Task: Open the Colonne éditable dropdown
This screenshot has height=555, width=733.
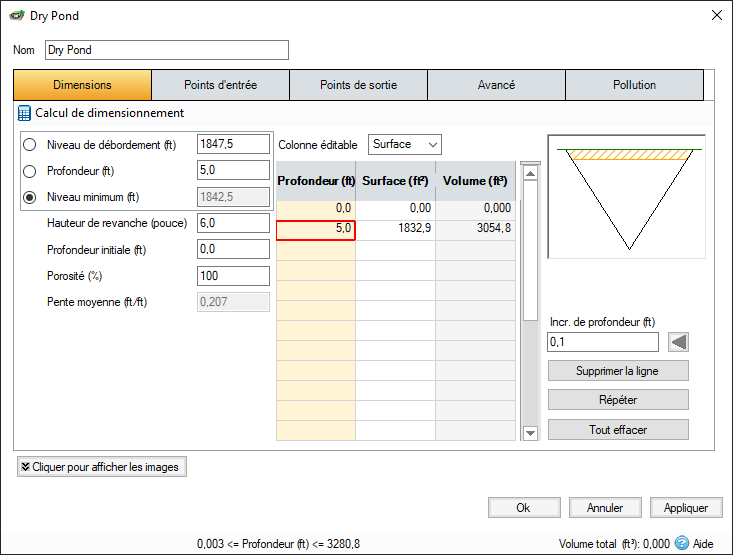Action: click(x=405, y=144)
